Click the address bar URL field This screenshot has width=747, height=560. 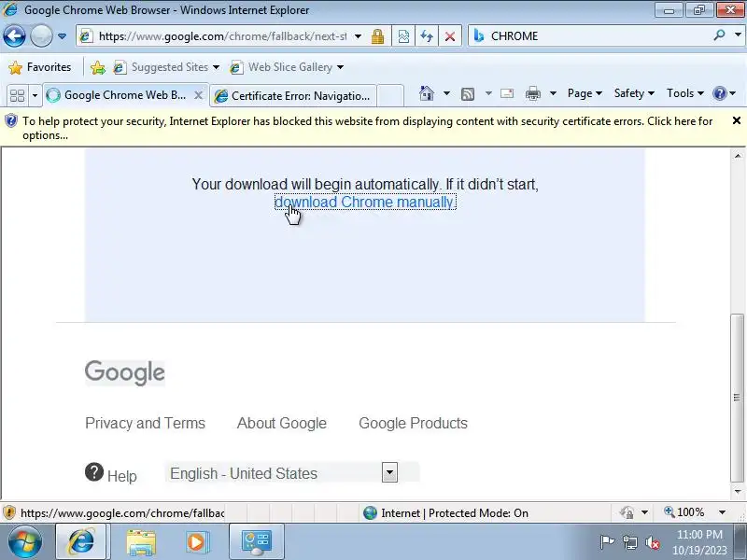click(x=222, y=36)
